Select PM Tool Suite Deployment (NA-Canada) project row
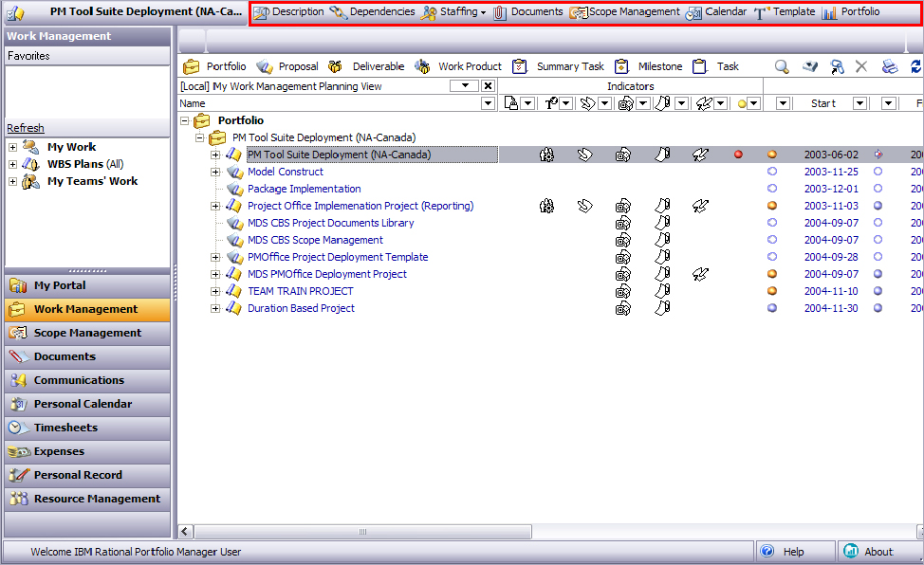Viewport: 924px width, 565px height. point(339,155)
